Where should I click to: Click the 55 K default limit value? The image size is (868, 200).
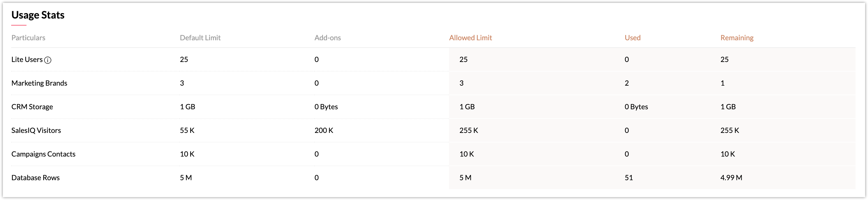[187, 130]
